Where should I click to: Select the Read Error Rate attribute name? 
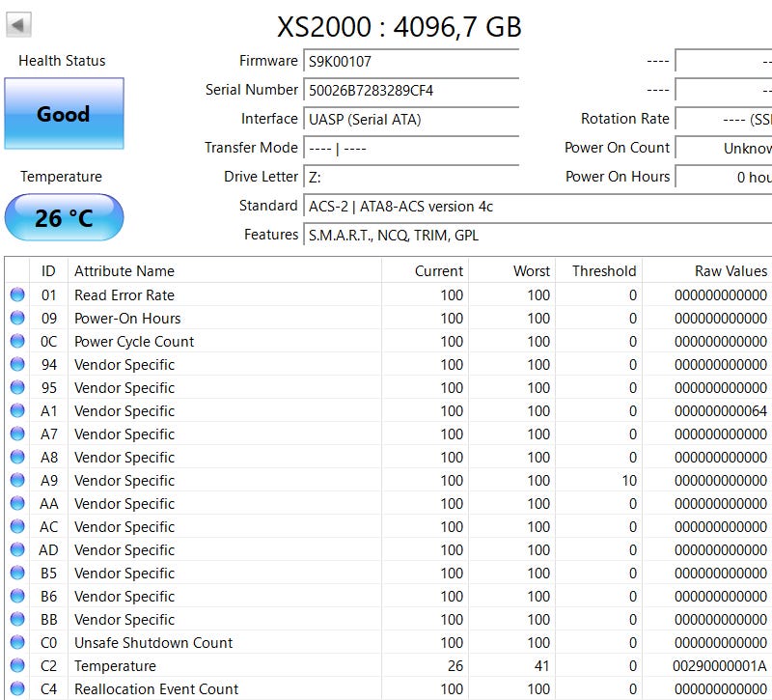click(x=124, y=295)
